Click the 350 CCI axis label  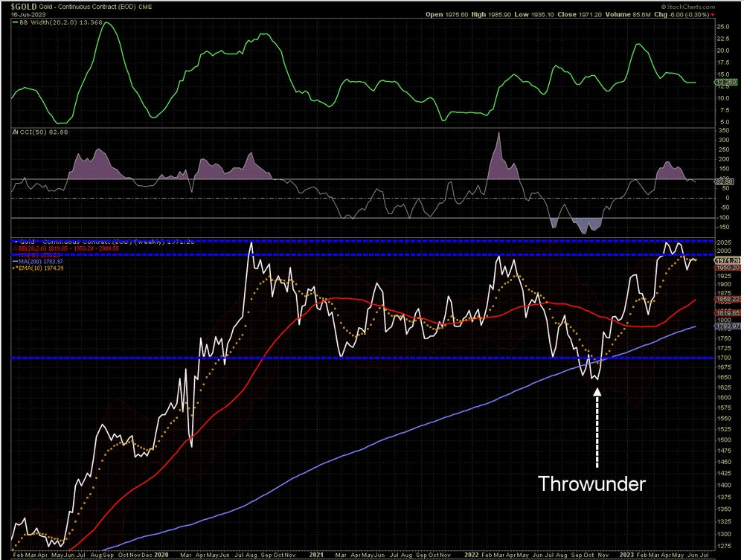pyautogui.click(x=724, y=130)
